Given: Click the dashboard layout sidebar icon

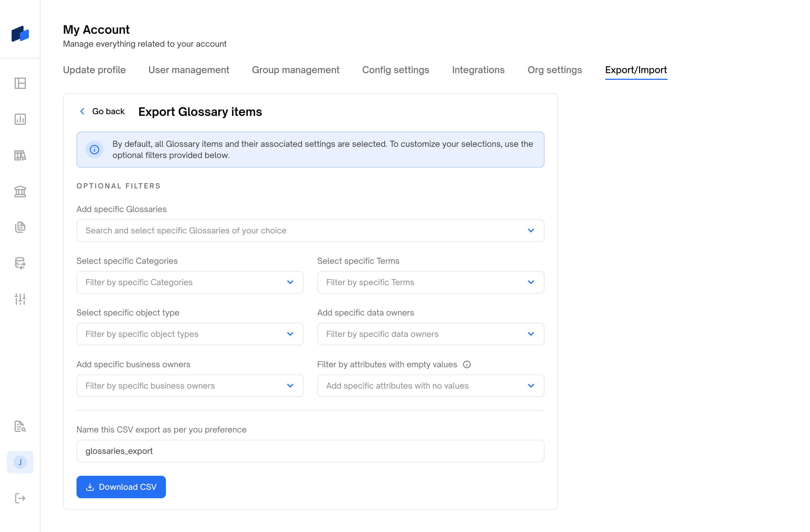Looking at the screenshot, I should click(20, 83).
